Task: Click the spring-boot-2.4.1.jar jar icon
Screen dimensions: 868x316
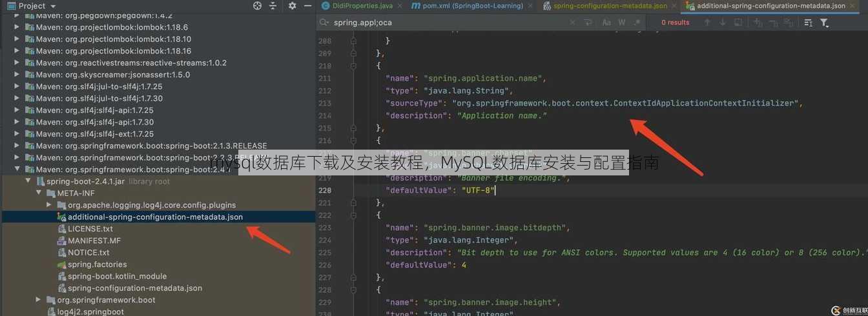Action: (x=41, y=182)
